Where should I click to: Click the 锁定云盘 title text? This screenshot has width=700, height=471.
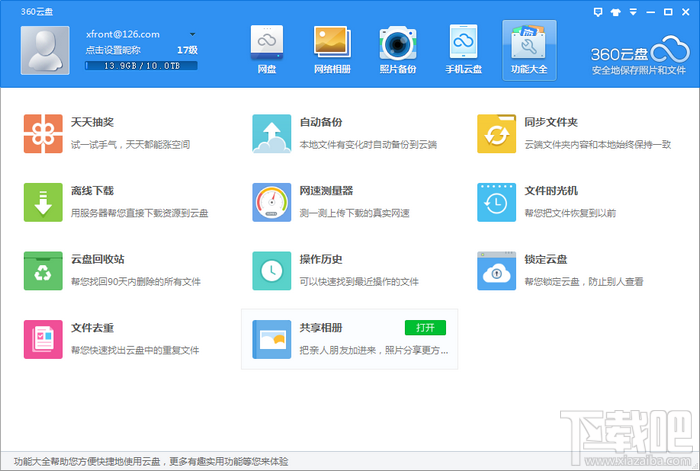(546, 259)
